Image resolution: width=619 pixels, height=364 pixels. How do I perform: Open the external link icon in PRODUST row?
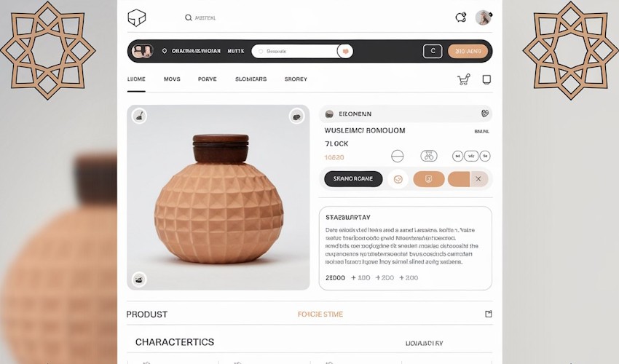point(489,314)
